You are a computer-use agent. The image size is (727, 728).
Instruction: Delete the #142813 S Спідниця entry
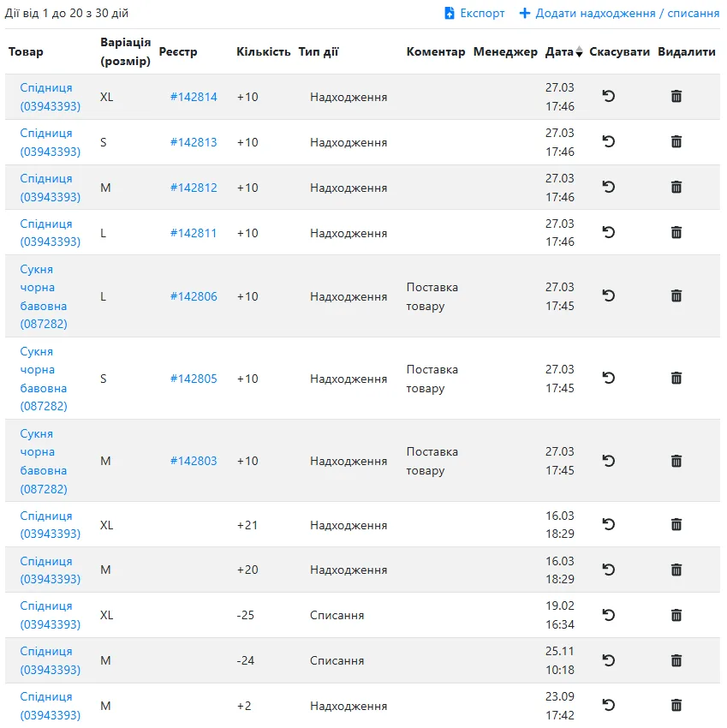[676, 141]
